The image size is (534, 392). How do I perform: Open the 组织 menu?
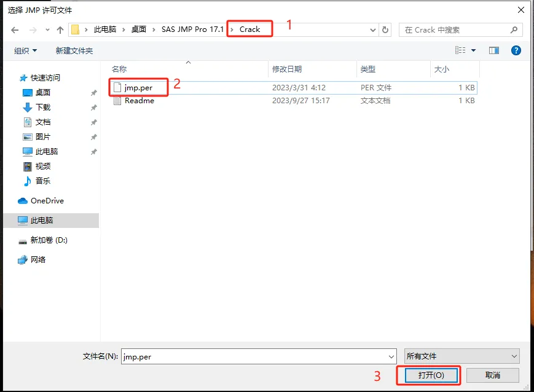pyautogui.click(x=25, y=51)
